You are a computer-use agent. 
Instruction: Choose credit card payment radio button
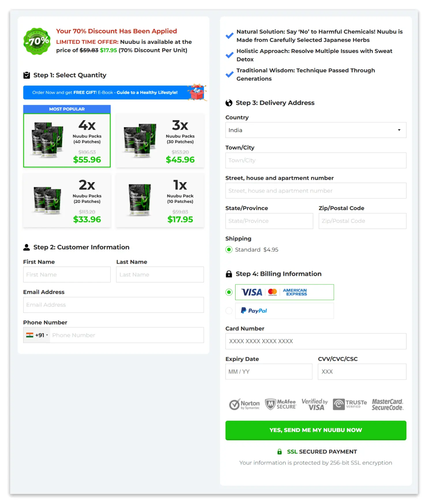coord(229,292)
